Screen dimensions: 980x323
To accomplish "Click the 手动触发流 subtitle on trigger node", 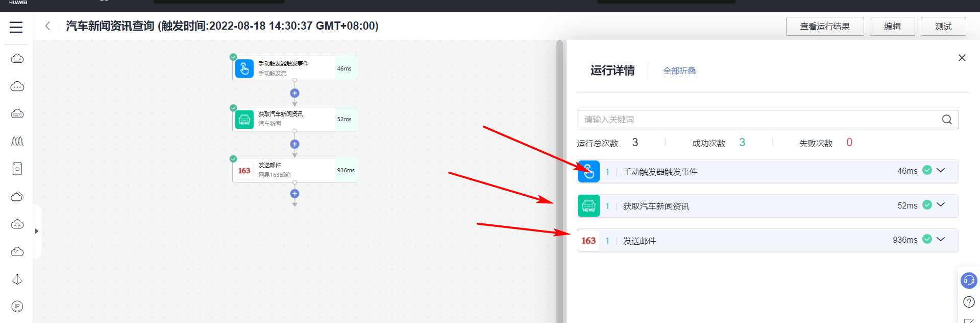I will coord(272,73).
